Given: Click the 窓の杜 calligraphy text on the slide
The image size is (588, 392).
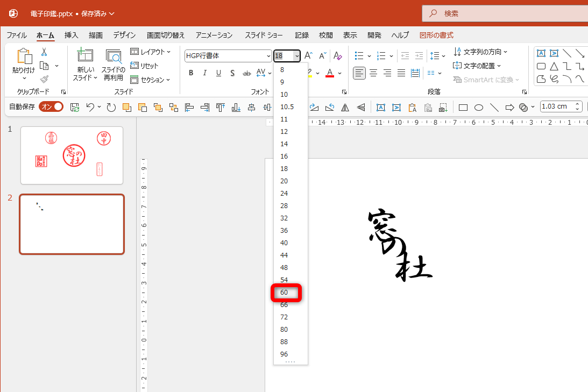Looking at the screenshot, I should pyautogui.click(x=400, y=245).
